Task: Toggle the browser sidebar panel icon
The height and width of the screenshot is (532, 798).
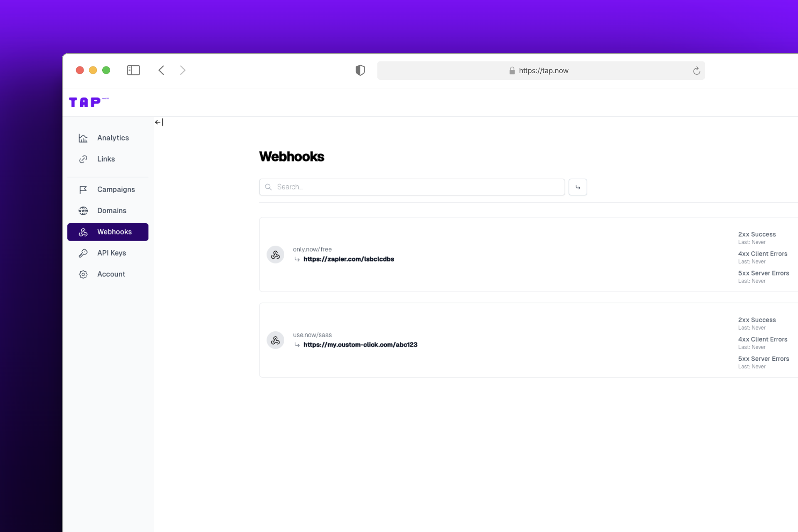Action: (x=133, y=70)
